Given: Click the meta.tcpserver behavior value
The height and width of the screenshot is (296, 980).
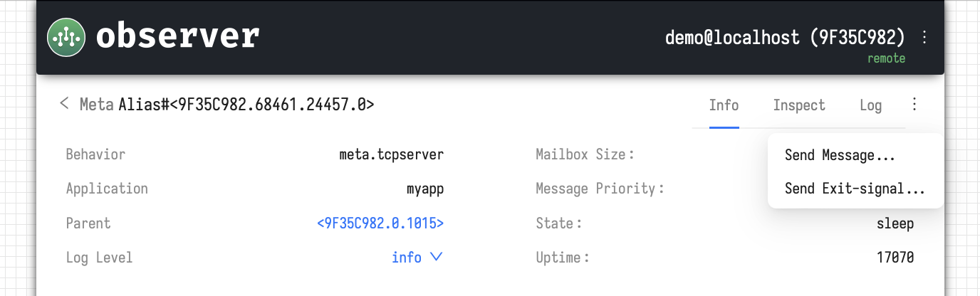Looking at the screenshot, I should tap(392, 154).
